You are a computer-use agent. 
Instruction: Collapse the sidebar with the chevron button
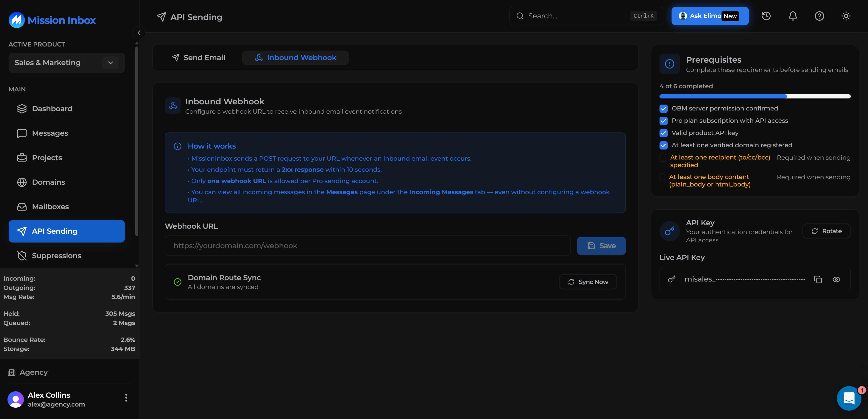pyautogui.click(x=139, y=33)
